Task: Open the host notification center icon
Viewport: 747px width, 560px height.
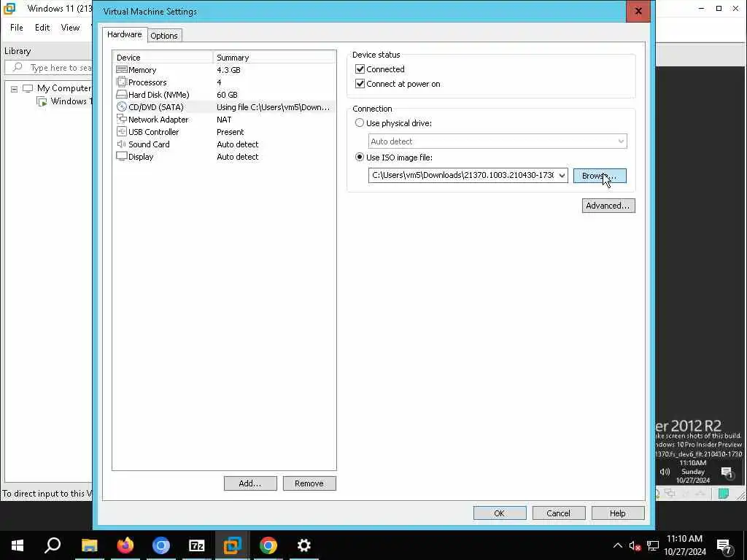Action: pyautogui.click(x=724, y=546)
